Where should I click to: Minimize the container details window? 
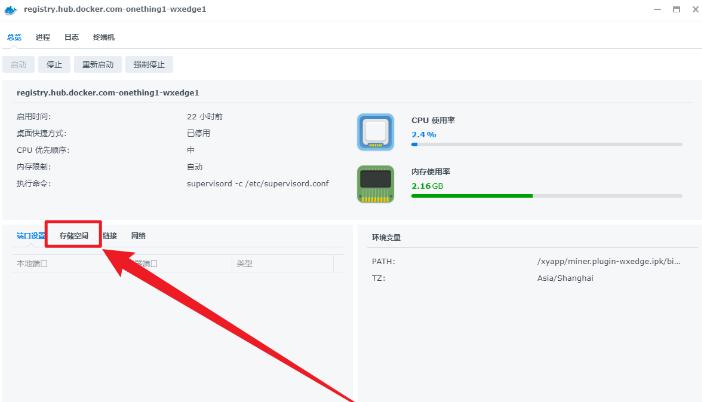tap(657, 9)
